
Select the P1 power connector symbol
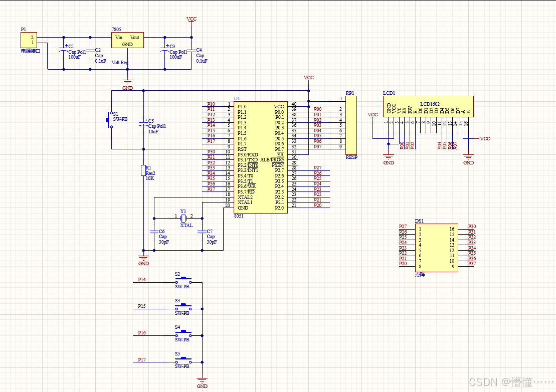(x=29, y=40)
